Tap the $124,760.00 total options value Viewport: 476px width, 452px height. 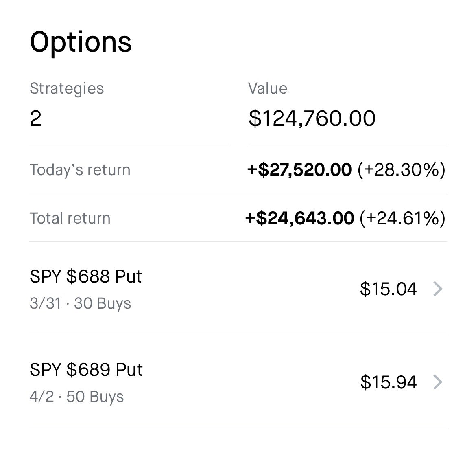(x=312, y=118)
